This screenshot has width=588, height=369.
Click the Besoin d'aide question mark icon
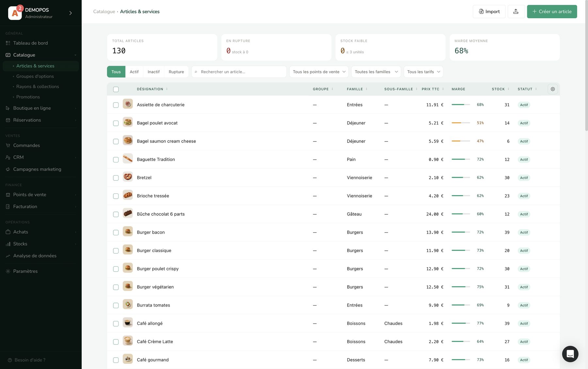tap(10, 360)
